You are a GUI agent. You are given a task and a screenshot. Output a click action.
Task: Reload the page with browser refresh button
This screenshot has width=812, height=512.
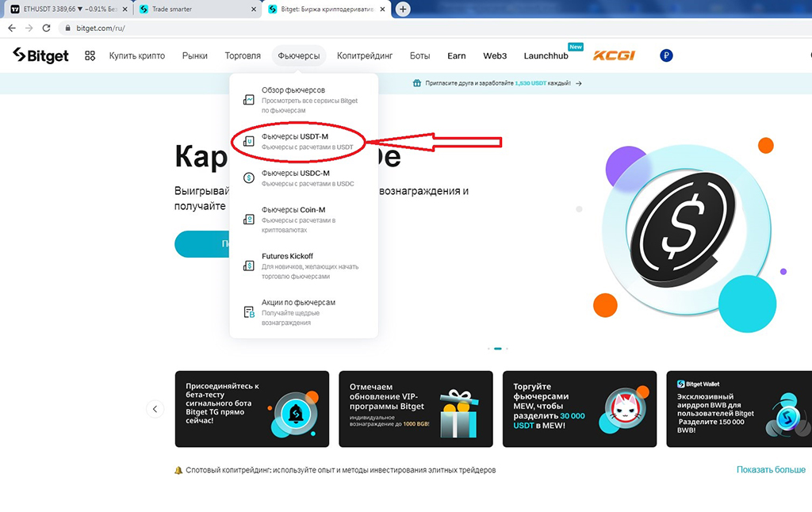(x=47, y=28)
